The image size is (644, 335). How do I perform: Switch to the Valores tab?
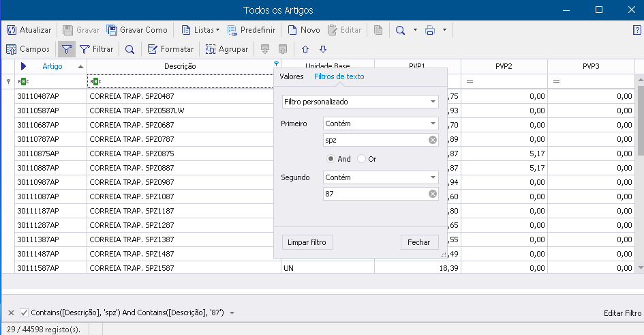292,76
